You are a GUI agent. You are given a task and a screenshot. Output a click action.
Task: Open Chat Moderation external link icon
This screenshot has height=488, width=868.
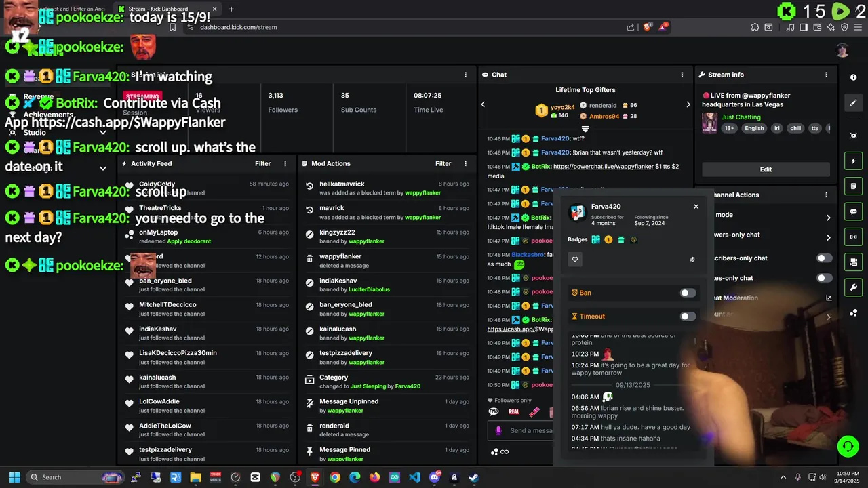tap(829, 298)
